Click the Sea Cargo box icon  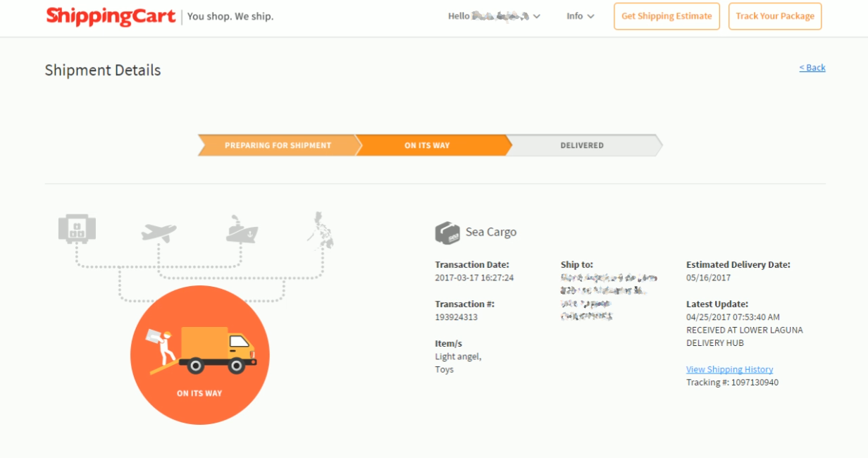pos(447,233)
